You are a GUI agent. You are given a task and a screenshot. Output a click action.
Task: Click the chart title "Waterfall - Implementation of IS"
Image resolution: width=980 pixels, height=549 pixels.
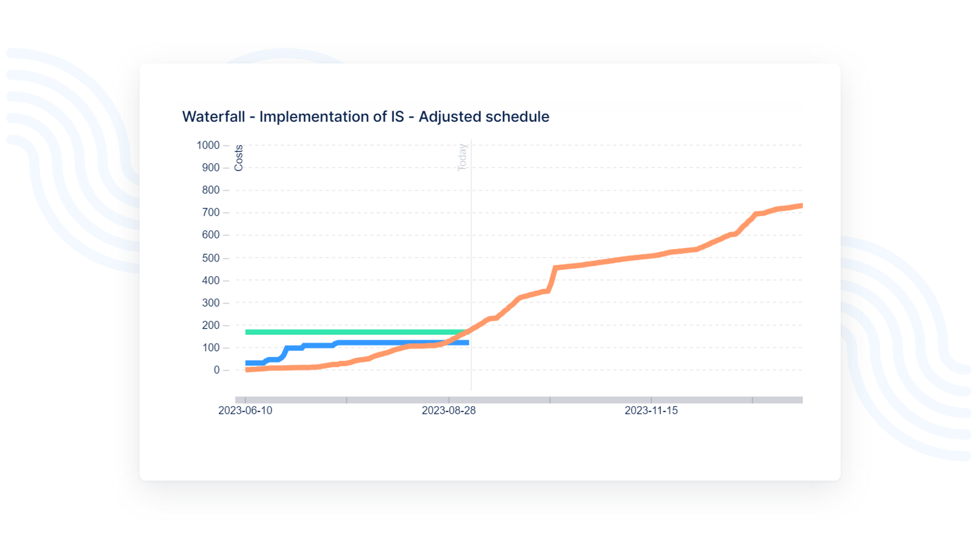[365, 117]
